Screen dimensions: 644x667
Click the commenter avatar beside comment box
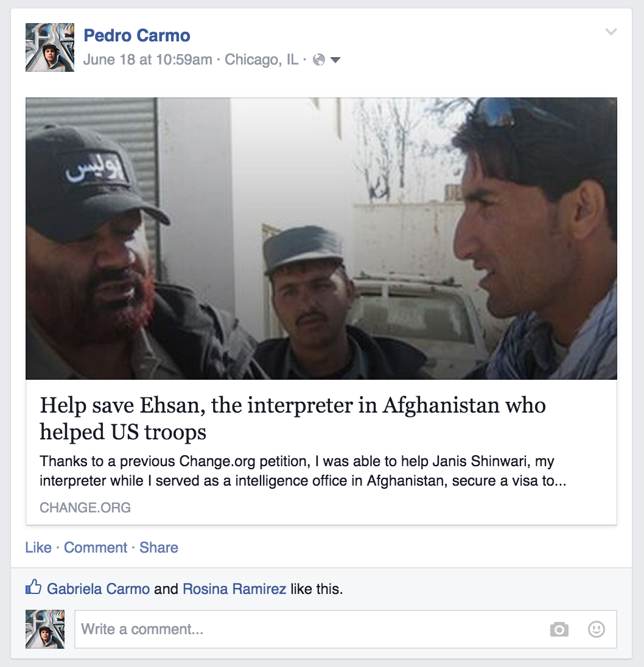point(45,629)
